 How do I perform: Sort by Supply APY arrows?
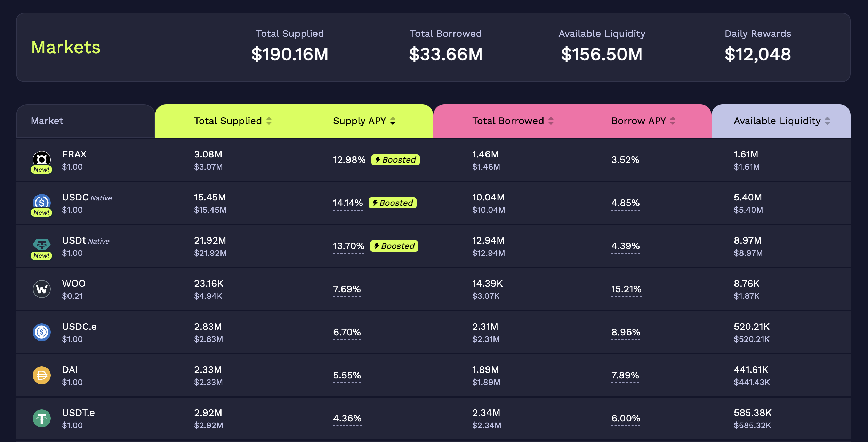click(393, 121)
